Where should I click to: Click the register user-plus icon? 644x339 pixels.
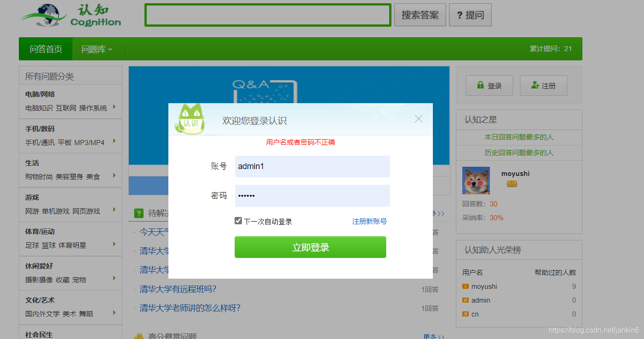(535, 85)
